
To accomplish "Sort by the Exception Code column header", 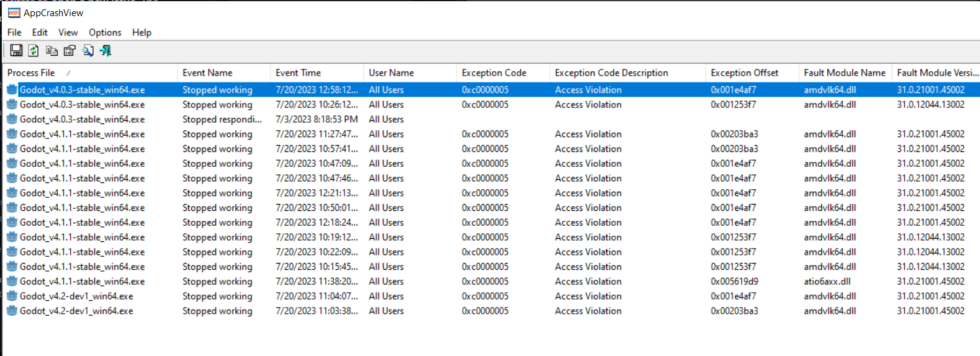I will click(503, 73).
